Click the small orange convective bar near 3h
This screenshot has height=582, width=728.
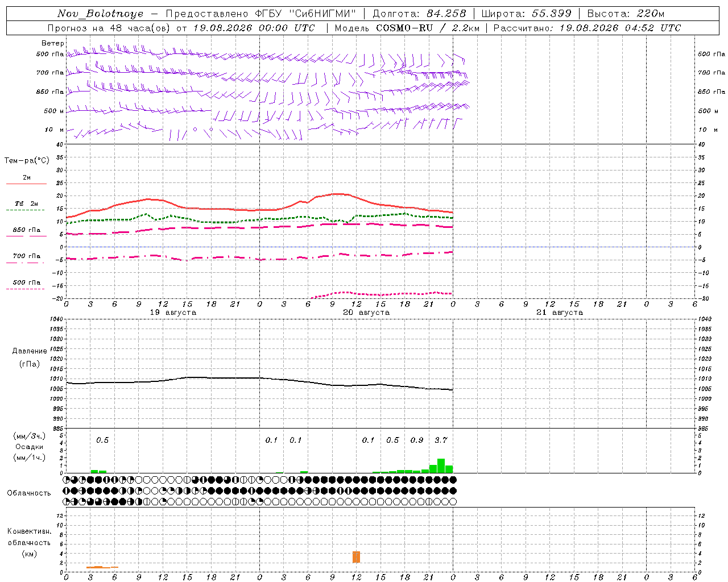(x=94, y=567)
